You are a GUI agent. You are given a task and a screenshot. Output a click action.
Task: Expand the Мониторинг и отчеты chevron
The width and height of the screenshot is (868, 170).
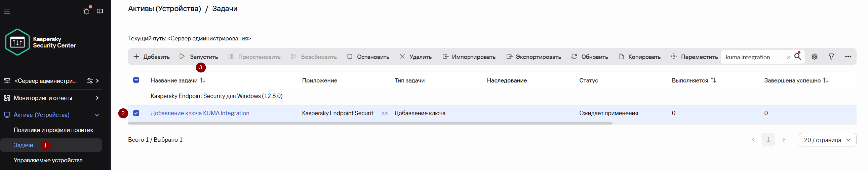tap(97, 98)
